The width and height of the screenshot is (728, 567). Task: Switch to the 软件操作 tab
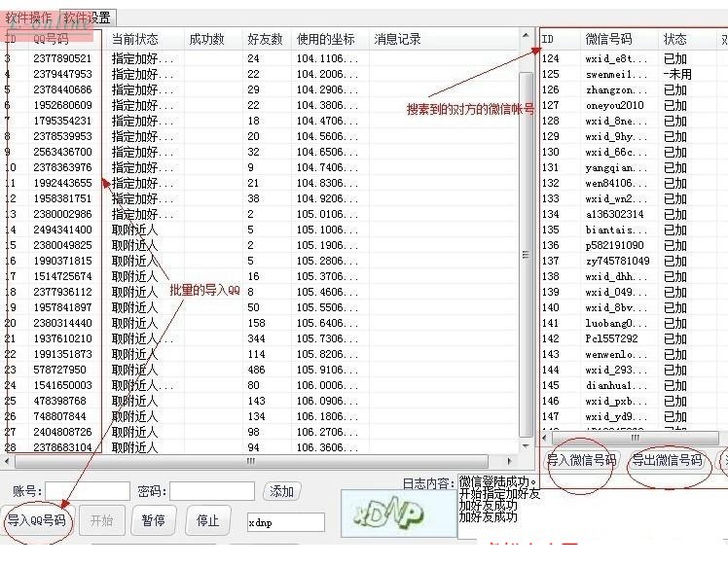(29, 18)
